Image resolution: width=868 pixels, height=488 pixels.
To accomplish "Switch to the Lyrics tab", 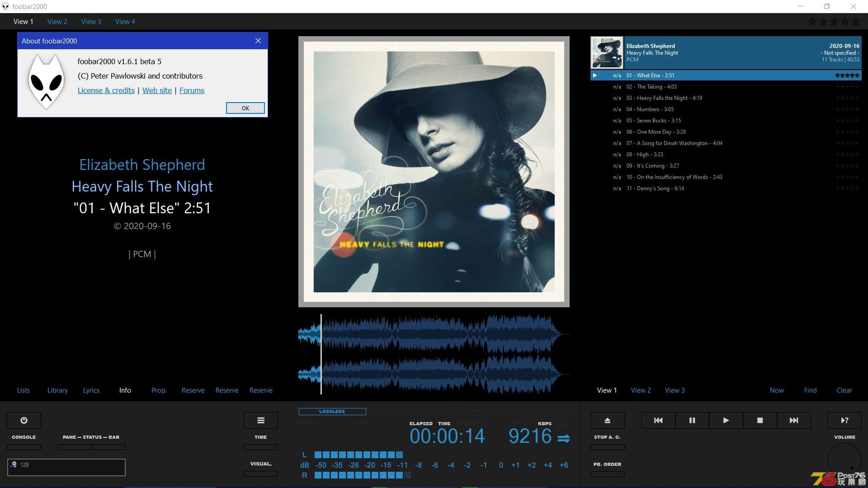I will click(x=91, y=389).
